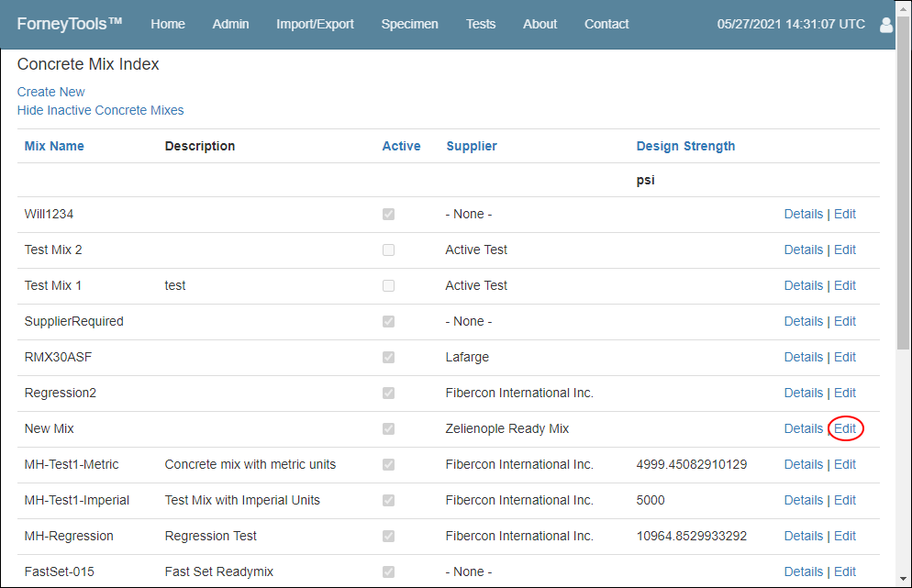
Task: Open the Tests menu
Action: click(x=481, y=25)
